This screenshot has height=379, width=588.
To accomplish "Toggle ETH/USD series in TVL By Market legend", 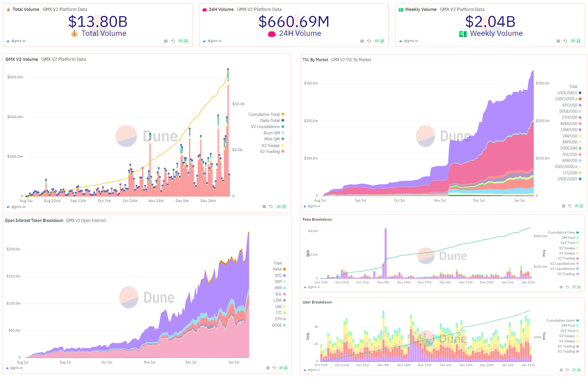I will (572, 118).
